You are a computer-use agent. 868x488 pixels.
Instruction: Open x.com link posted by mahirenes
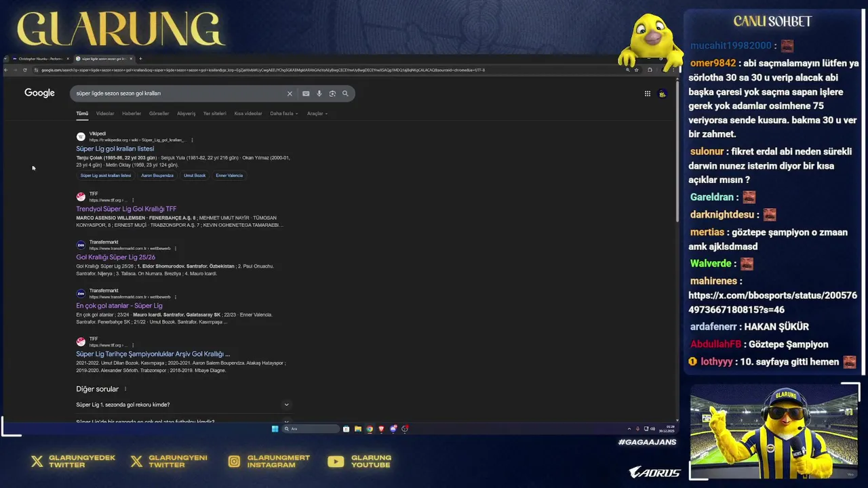click(772, 302)
